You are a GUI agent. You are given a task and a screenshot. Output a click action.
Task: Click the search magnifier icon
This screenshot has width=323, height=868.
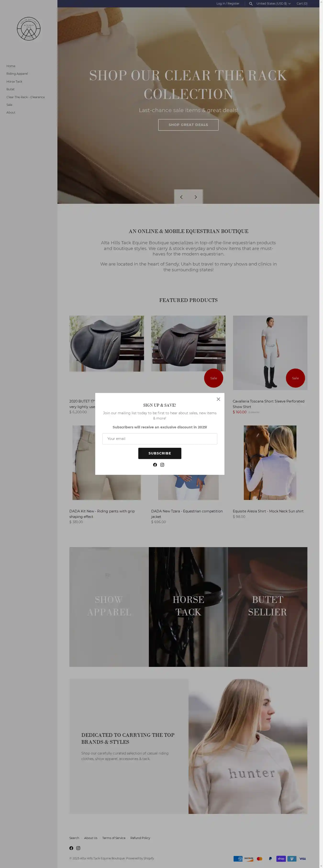coord(251,4)
